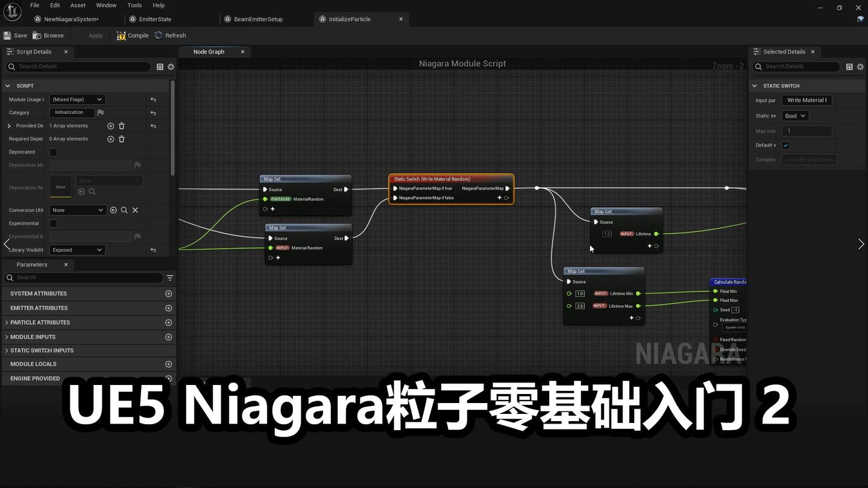Close the Node Graph tab
Viewport: 868px width, 488px height.
[x=242, y=52]
